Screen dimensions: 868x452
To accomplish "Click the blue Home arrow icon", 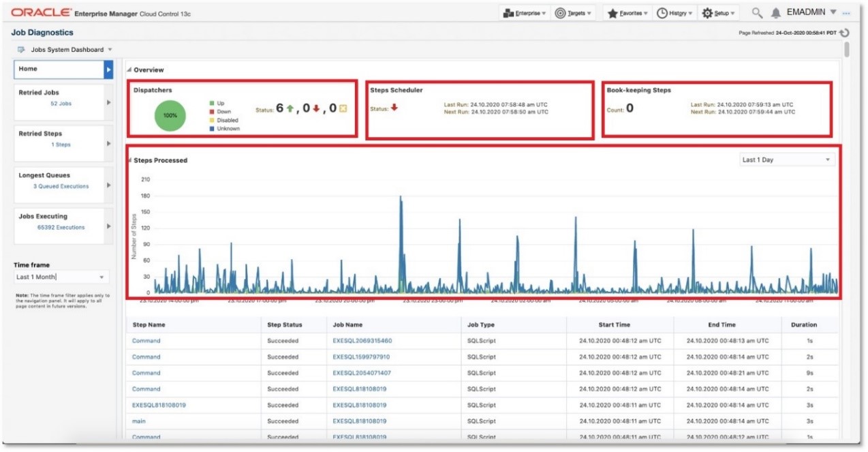I will coord(108,69).
